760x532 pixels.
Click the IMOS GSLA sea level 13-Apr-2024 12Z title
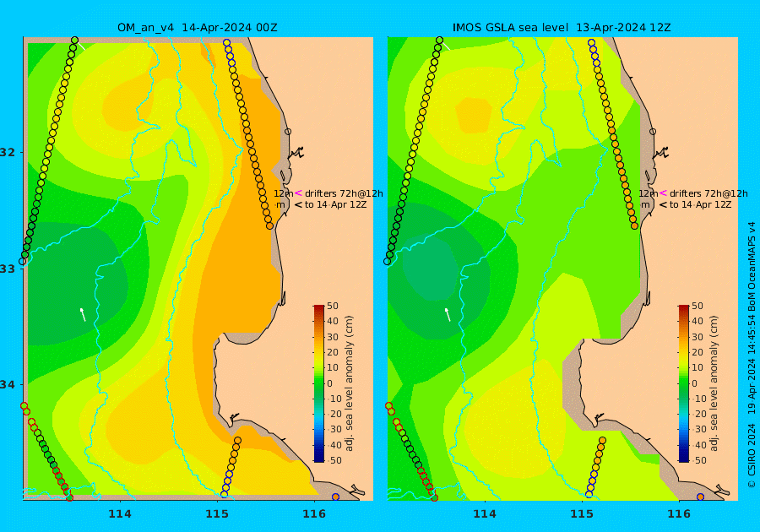(562, 28)
